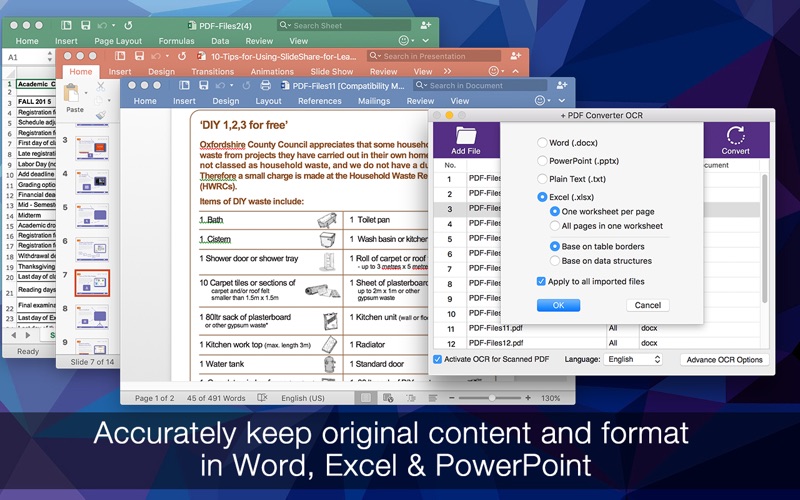Click redo arrow icon in PowerPoint title bar
Viewport: 800px width, 500px height.
click(181, 56)
